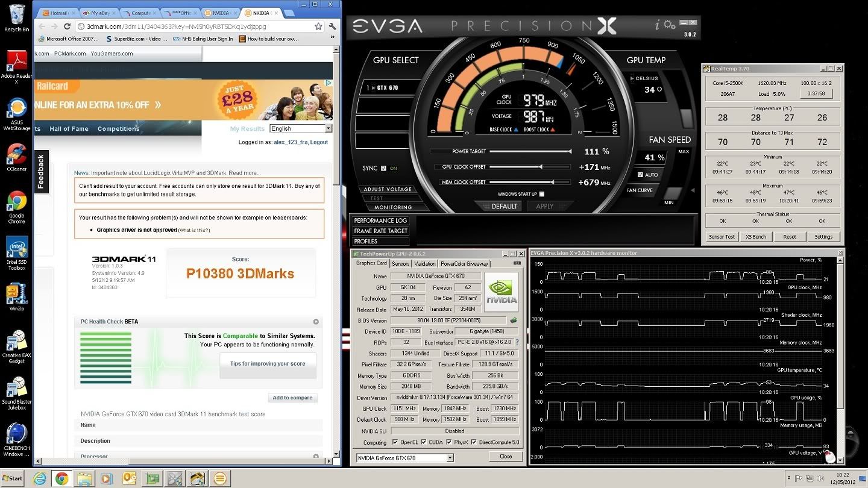Close GPU-Z with the Close button
This screenshot has width=868, height=488.
click(x=506, y=457)
